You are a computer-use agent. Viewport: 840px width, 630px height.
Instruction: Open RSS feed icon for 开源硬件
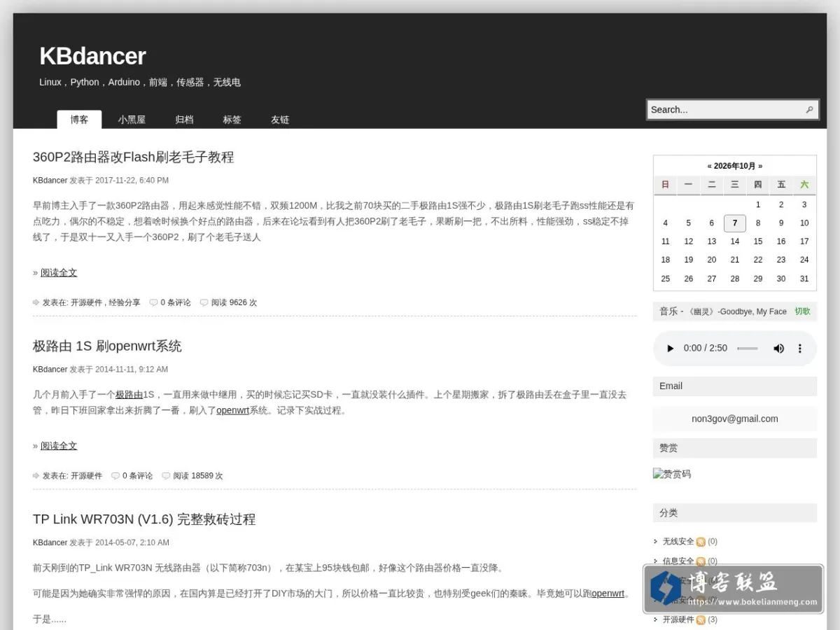[701, 620]
